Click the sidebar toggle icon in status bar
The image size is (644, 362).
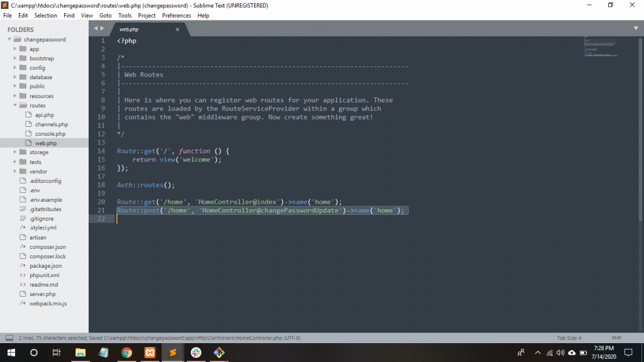9,337
